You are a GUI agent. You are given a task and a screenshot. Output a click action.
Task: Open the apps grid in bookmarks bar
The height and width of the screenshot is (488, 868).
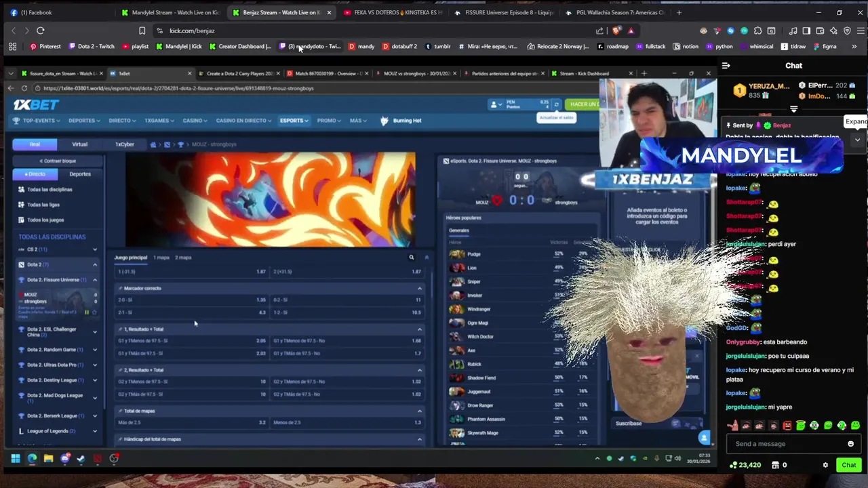pyautogui.click(x=12, y=47)
